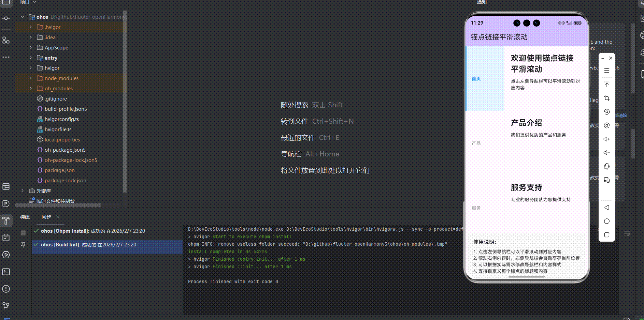Open package.json file
The width and height of the screenshot is (644, 320).
[x=59, y=170]
